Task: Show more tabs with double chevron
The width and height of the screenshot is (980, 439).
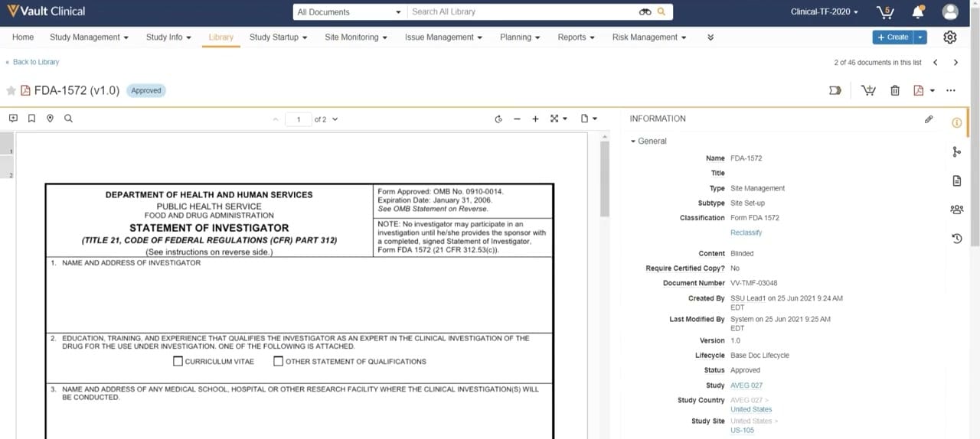Action: pyautogui.click(x=710, y=37)
